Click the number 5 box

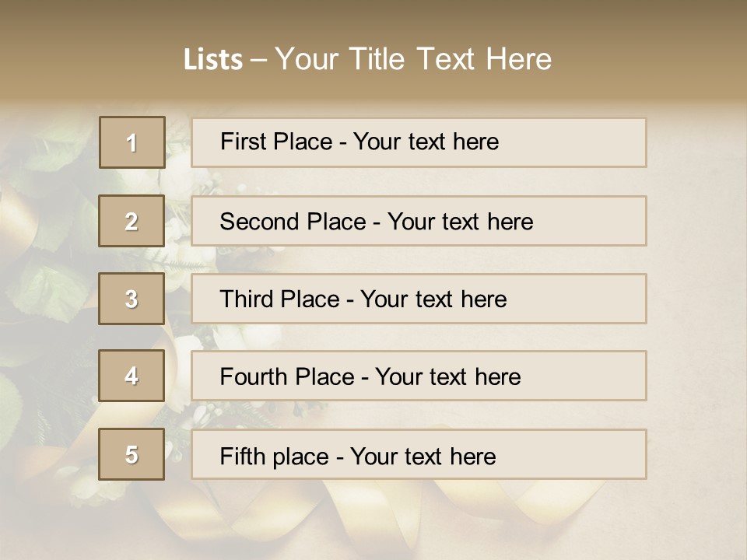click(132, 454)
